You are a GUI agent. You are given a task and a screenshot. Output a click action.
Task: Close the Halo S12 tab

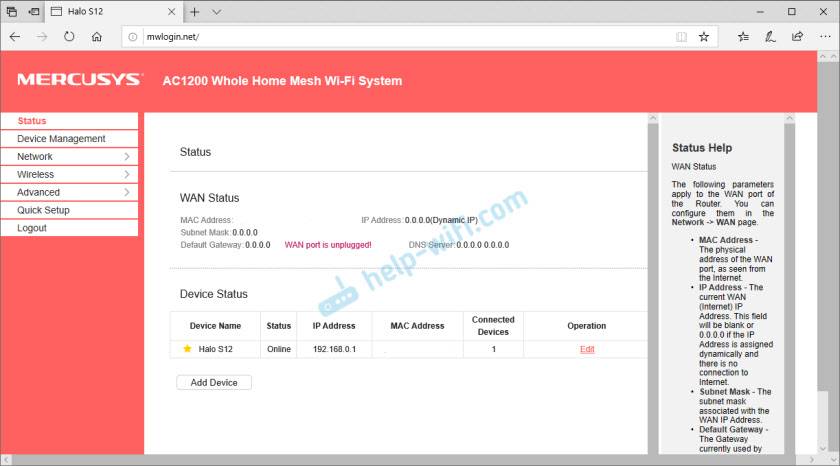point(171,11)
